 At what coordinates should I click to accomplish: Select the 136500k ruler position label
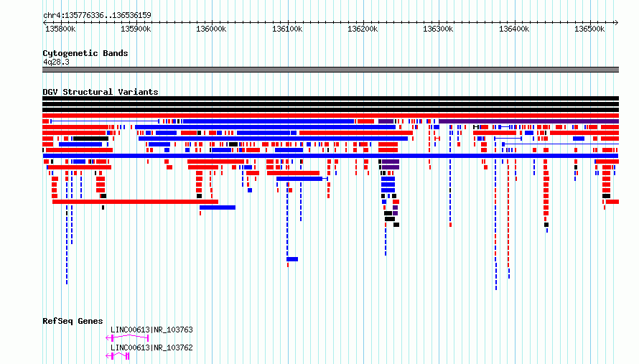589,29
